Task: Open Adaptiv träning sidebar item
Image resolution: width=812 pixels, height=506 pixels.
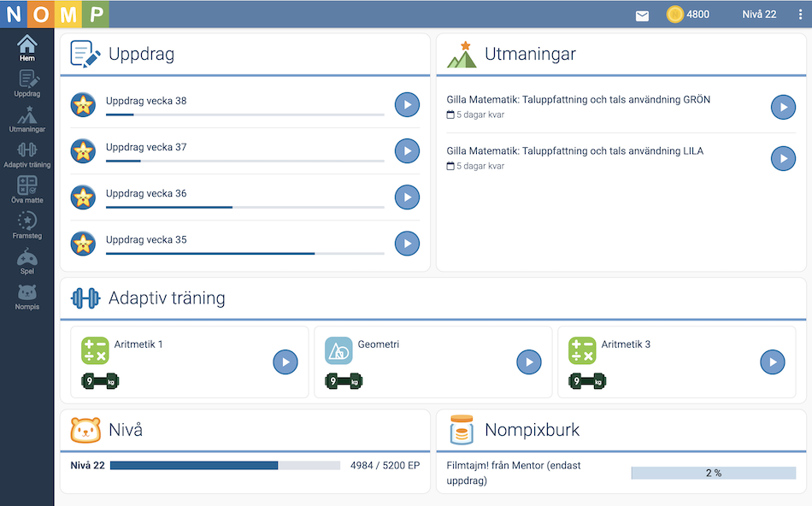Action: coord(27,154)
